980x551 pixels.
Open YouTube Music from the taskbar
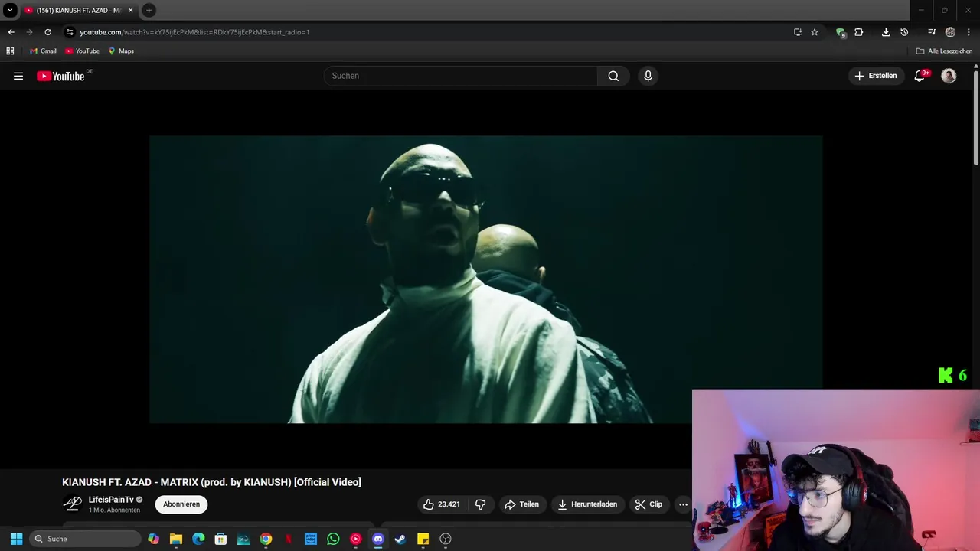pos(355,539)
